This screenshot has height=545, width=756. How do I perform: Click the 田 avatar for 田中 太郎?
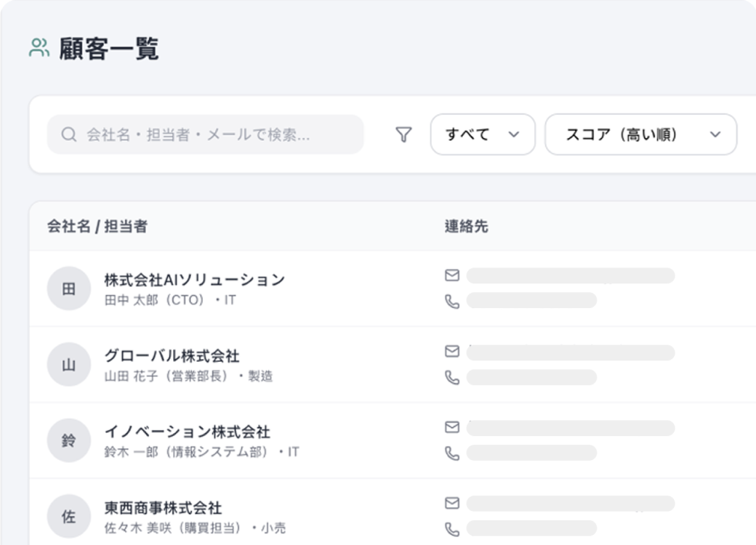[x=68, y=288]
